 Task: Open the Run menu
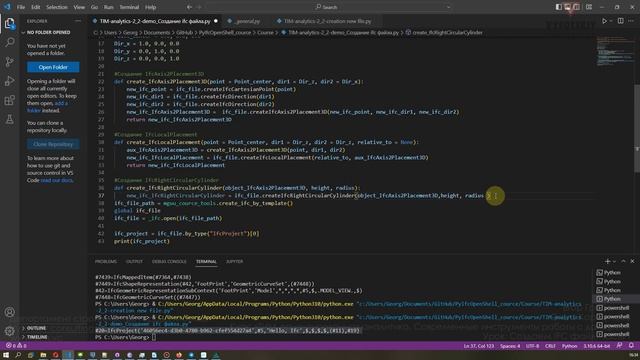tap(109, 7)
